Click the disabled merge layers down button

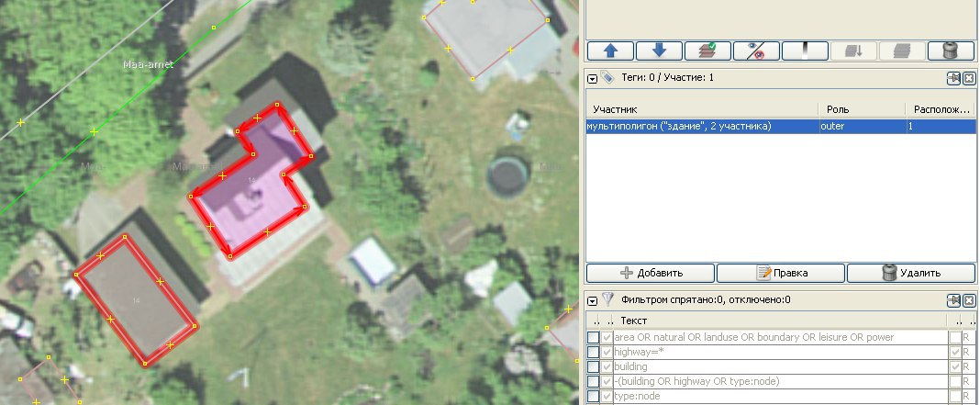tap(853, 51)
